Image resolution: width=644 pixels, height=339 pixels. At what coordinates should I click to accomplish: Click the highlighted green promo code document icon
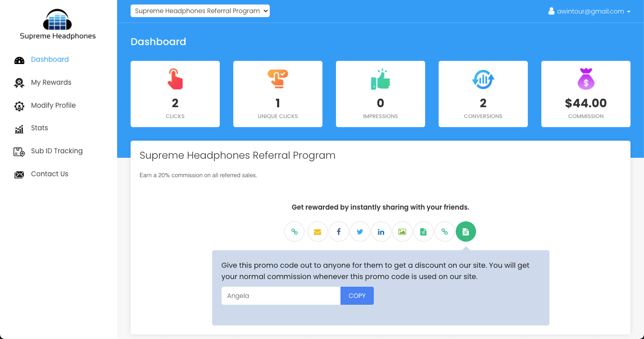466,232
